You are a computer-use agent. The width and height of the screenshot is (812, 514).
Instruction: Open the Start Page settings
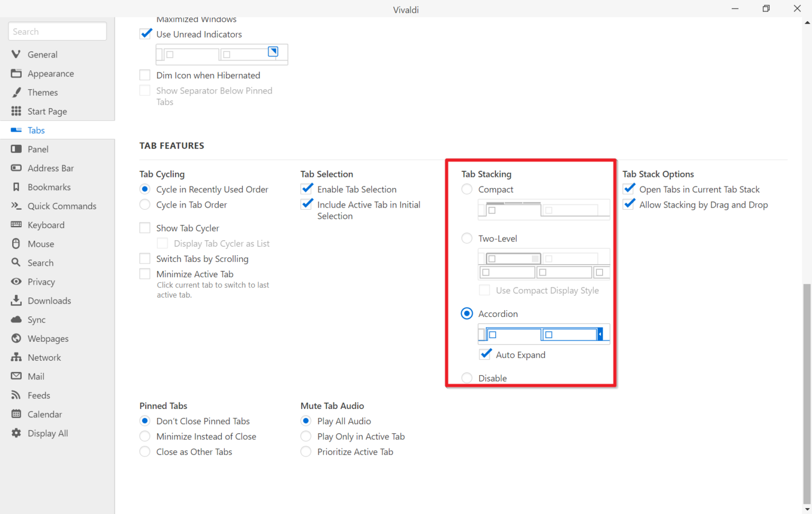[47, 111]
